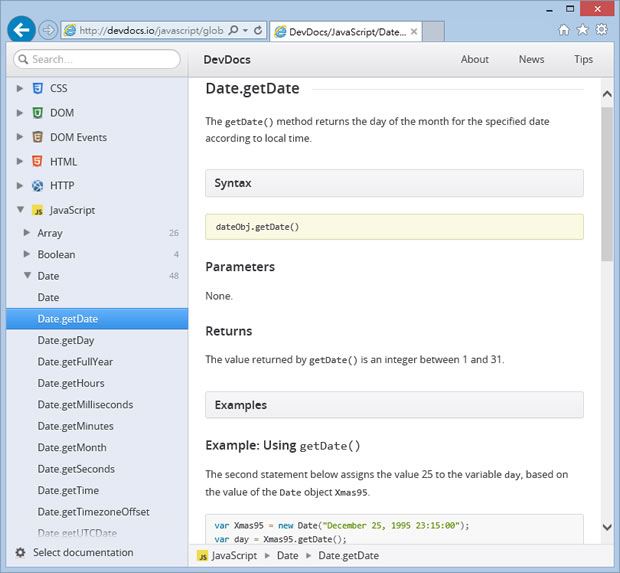Screen dimensions: 620x573
Task: Open browser home icon
Action: 564,30
